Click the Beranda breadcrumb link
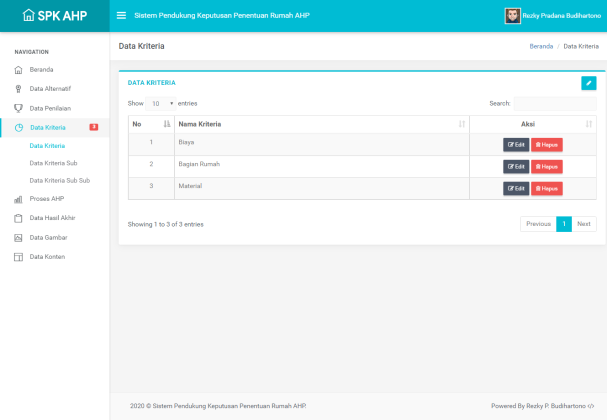This screenshot has height=420, width=607. [541, 47]
